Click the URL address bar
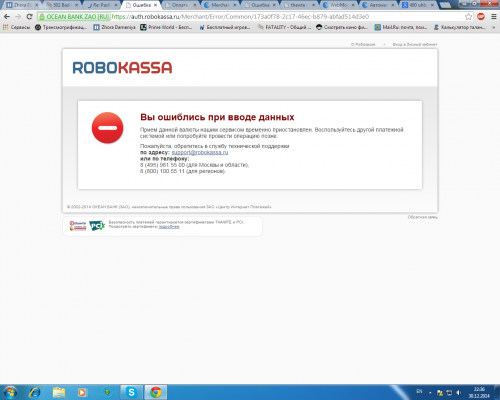Screen dimensions: 500x400 click(x=287, y=17)
